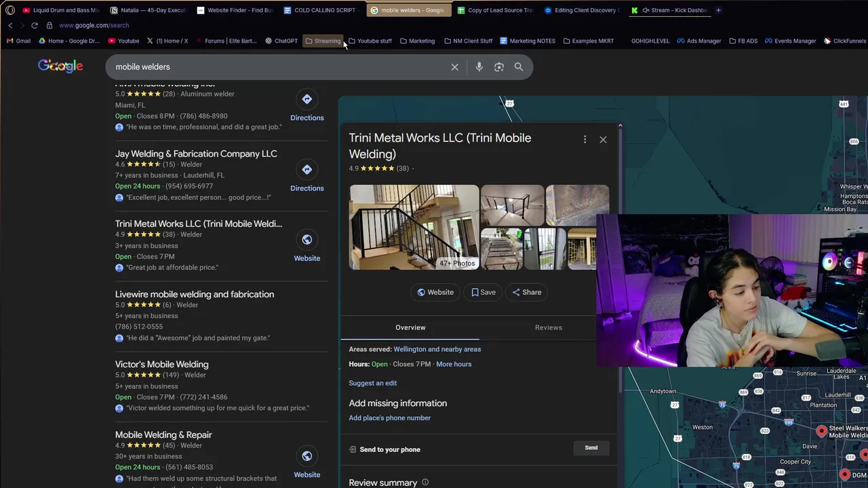Viewport: 868px width, 488px height.
Task: Click the mobile welders search input field
Action: (278, 67)
